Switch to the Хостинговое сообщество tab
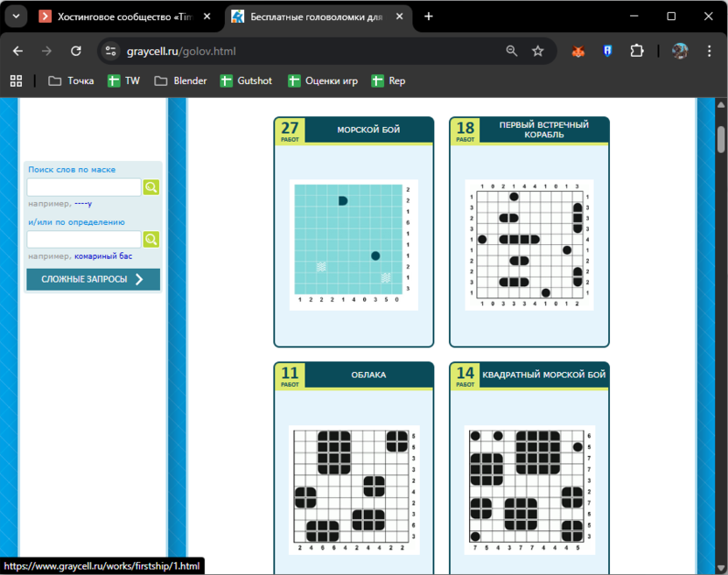 point(124,17)
